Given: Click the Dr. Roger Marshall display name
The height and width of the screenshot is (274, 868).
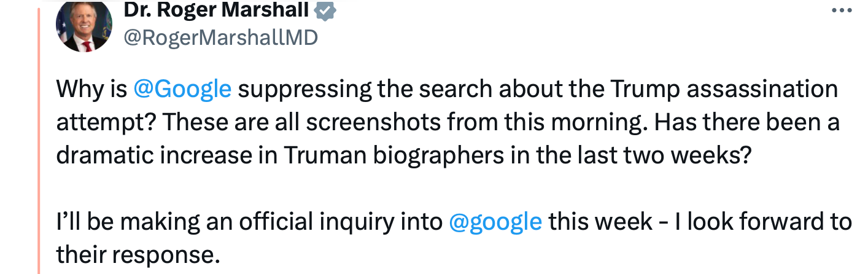Looking at the screenshot, I should point(217,10).
